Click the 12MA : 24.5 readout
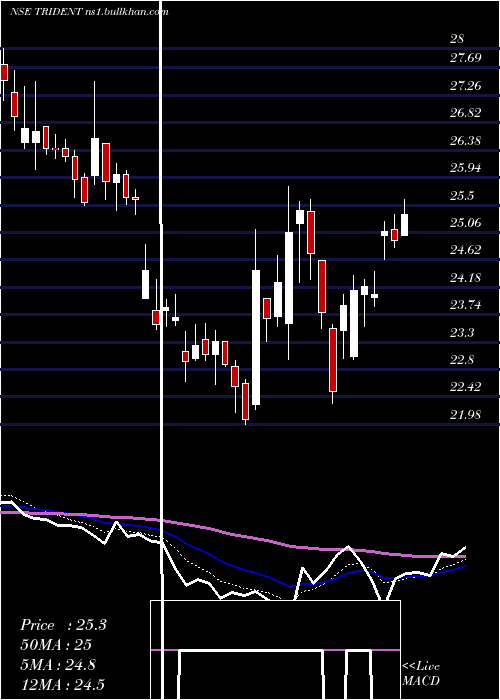Image resolution: width=500 pixels, height=700 pixels. (62, 684)
